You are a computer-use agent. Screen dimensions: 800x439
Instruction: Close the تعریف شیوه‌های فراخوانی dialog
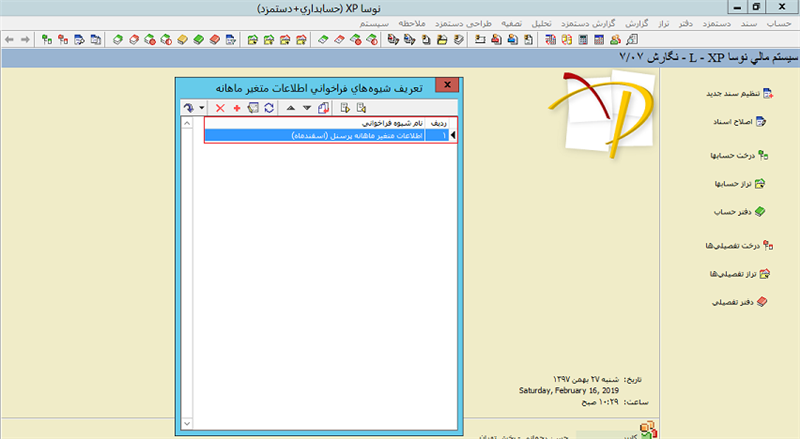[x=449, y=87]
